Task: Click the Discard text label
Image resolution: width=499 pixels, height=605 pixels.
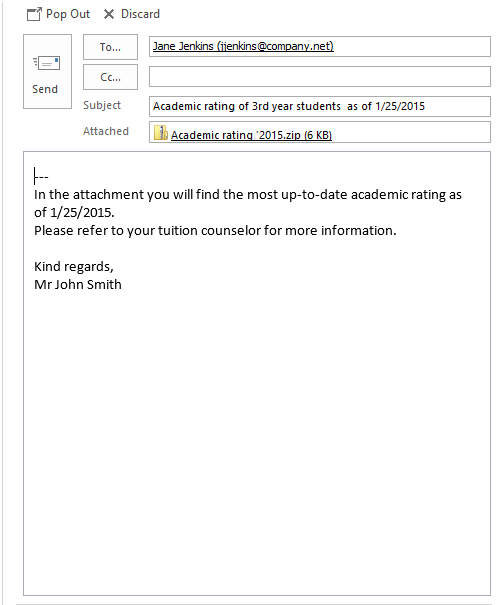Action: pos(140,14)
